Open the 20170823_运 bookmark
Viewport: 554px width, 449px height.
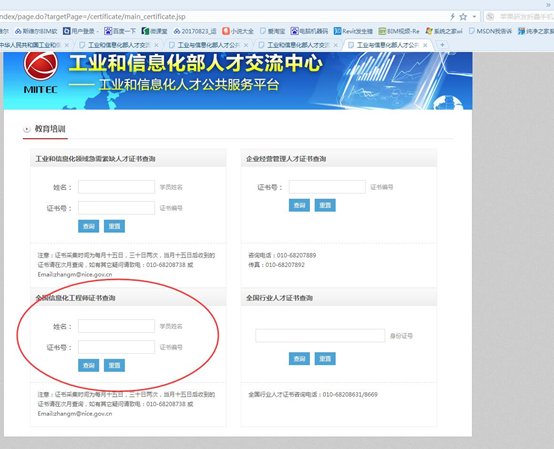click(195, 31)
